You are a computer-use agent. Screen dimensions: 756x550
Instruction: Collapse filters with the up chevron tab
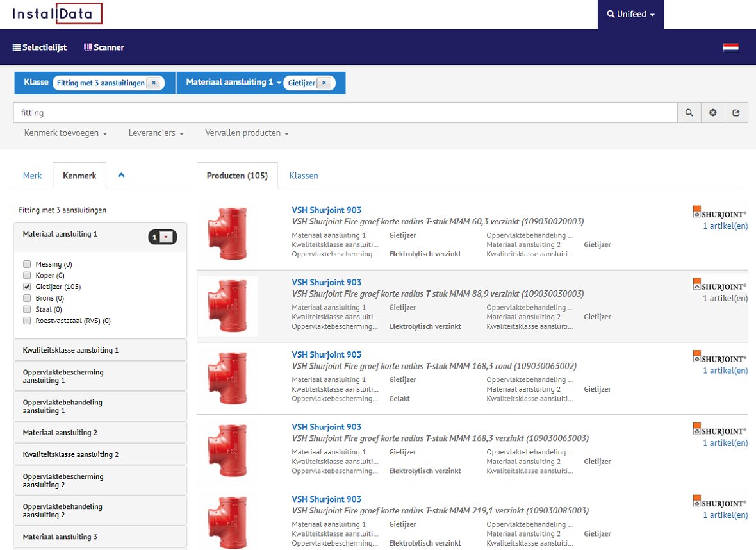coord(121,175)
